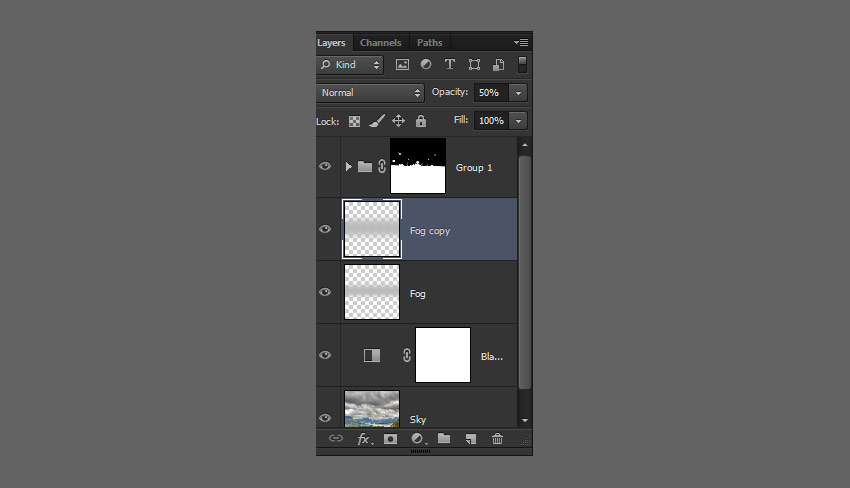This screenshot has height=488, width=850.
Task: Hide the Sky layer
Action: click(325, 418)
